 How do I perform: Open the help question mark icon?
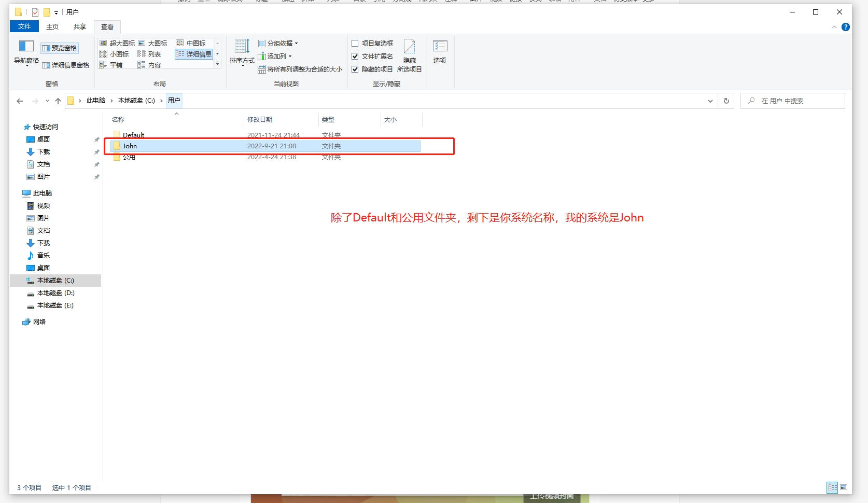coord(846,27)
